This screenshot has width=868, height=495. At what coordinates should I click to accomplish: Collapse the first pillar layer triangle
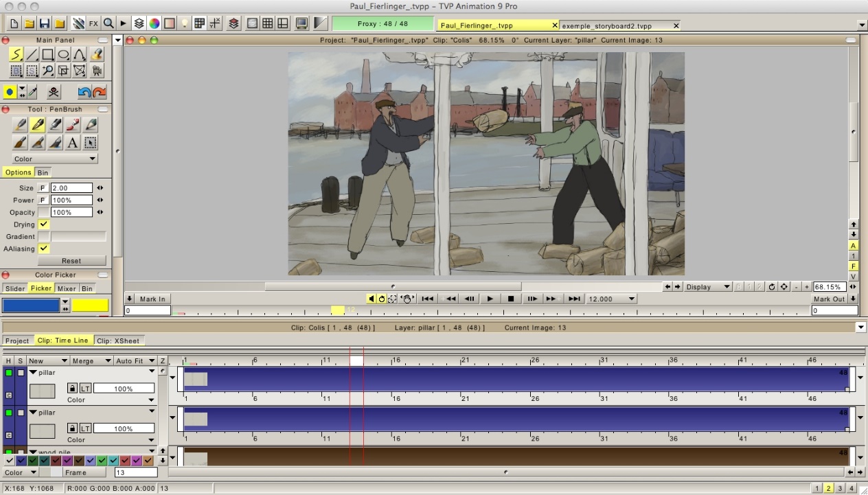(x=32, y=372)
